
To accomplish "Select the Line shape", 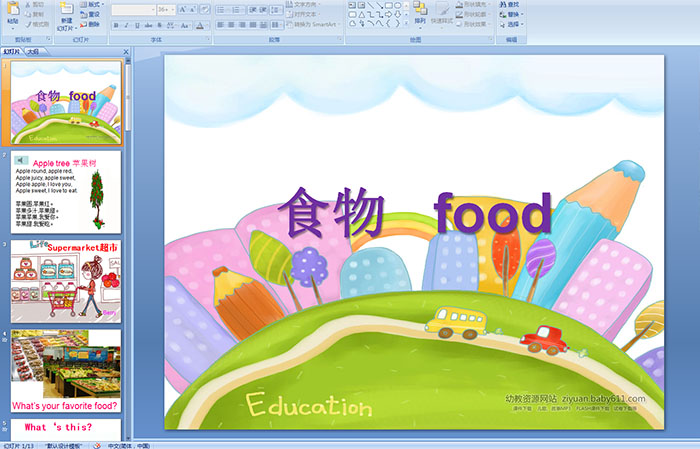I will click(x=371, y=5).
